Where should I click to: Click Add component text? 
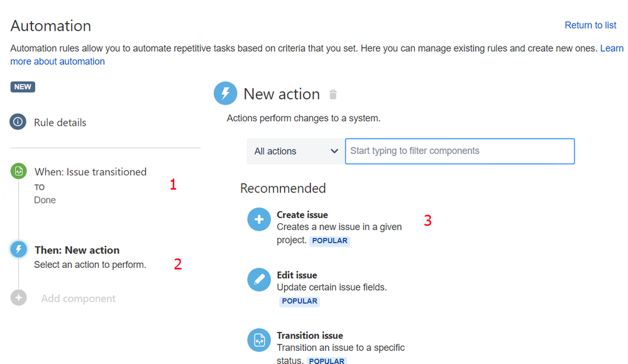(x=78, y=299)
